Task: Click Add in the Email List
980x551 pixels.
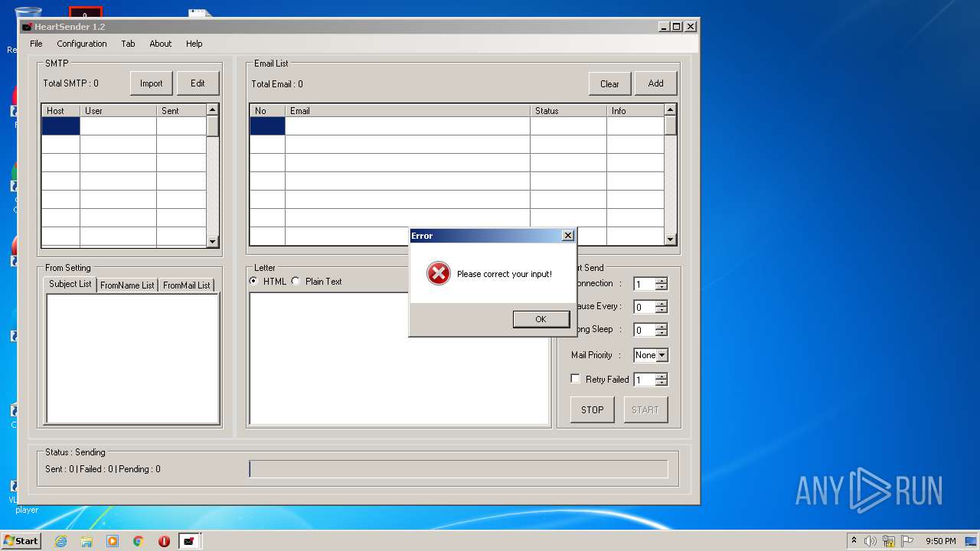Action: [655, 83]
